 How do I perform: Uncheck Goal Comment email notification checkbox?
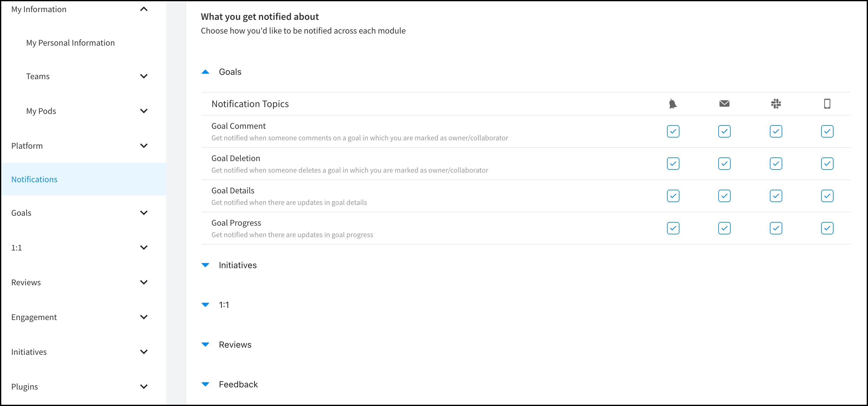pos(724,131)
